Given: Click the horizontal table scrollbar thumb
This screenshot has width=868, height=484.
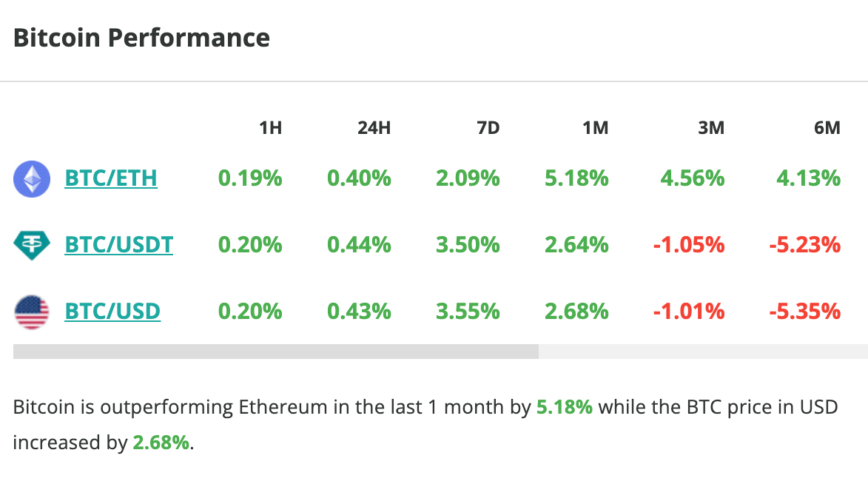Looking at the screenshot, I should (275, 352).
